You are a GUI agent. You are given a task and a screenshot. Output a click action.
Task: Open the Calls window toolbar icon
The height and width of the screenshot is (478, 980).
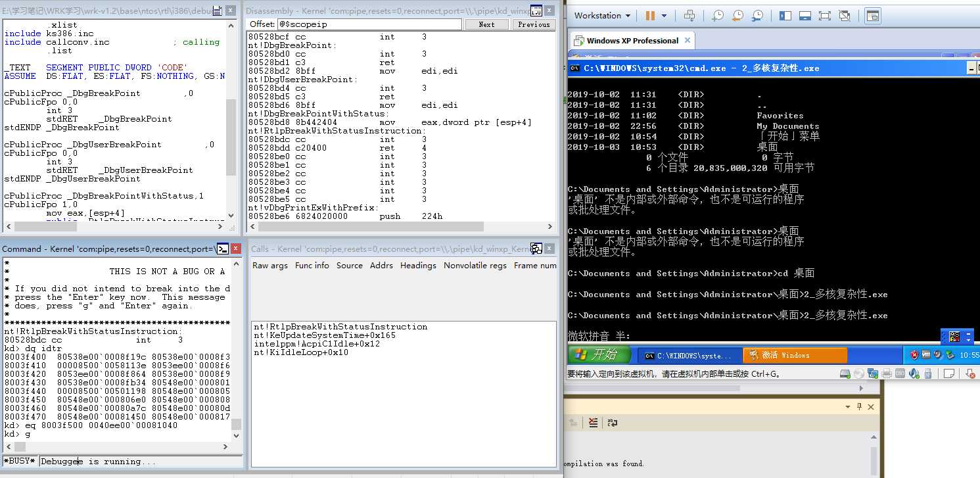pos(536,249)
